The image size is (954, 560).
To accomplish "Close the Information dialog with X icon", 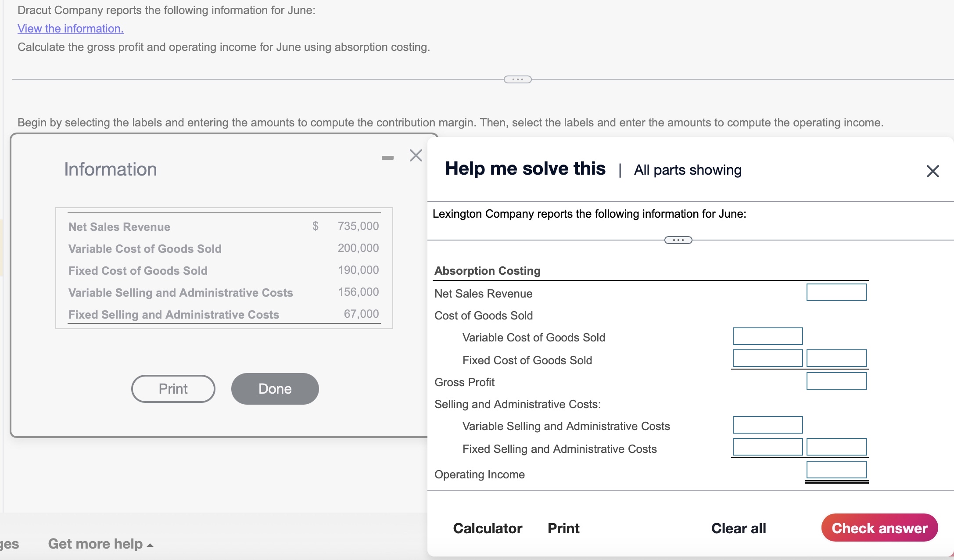I will [x=416, y=155].
